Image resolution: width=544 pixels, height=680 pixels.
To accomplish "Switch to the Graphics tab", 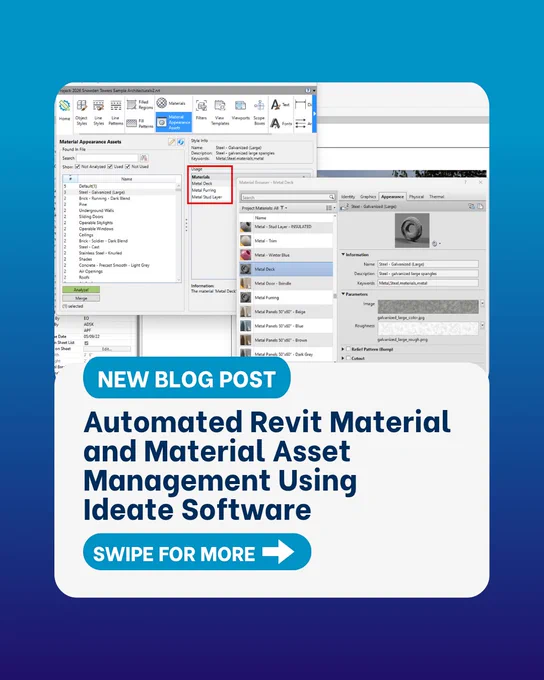I will click(x=368, y=197).
